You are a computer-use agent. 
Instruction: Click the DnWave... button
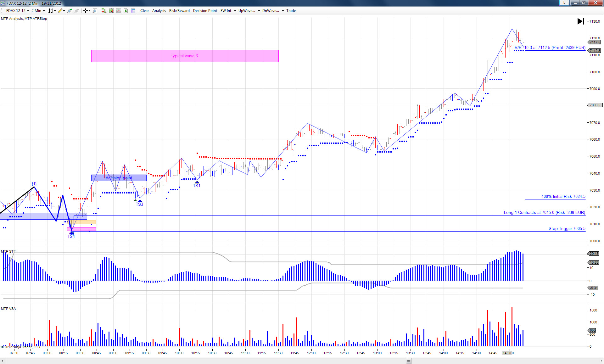point(271,11)
